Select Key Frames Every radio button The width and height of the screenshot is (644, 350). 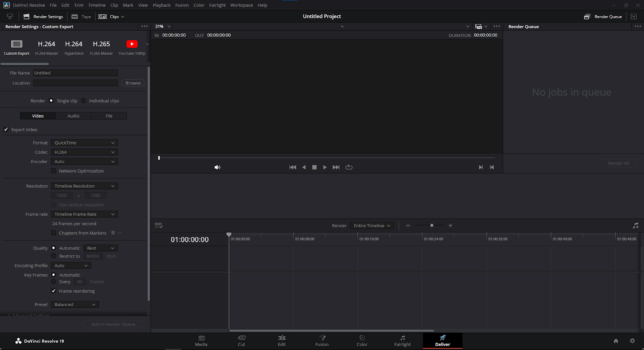pos(54,282)
